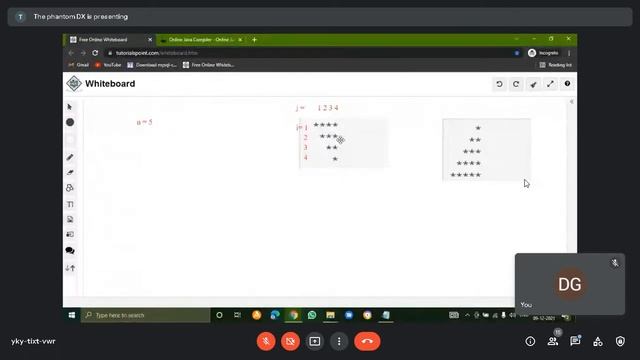Open the chat bubbles tool
The width and height of the screenshot is (640, 360).
[x=70, y=251]
